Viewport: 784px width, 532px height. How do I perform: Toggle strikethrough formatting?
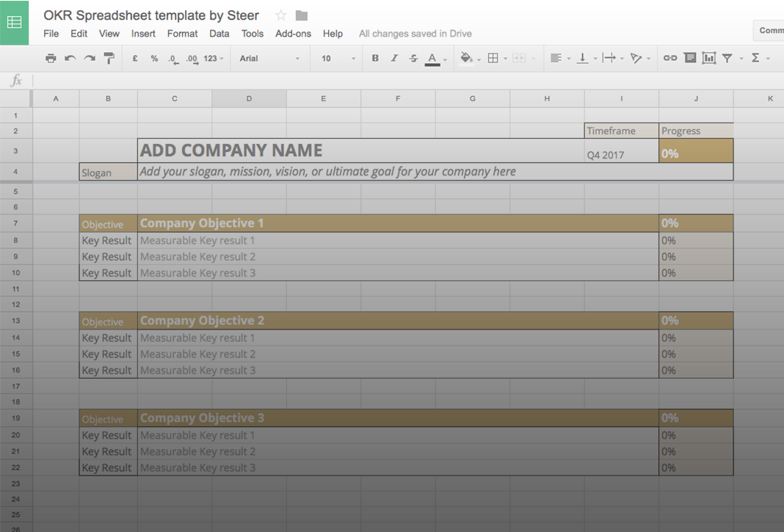[x=413, y=59]
